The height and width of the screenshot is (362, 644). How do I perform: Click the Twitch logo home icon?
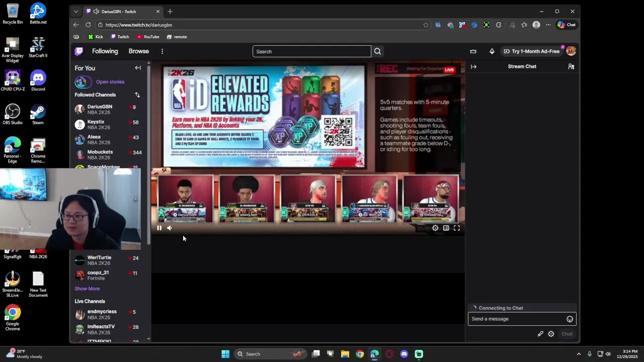pyautogui.click(x=79, y=51)
